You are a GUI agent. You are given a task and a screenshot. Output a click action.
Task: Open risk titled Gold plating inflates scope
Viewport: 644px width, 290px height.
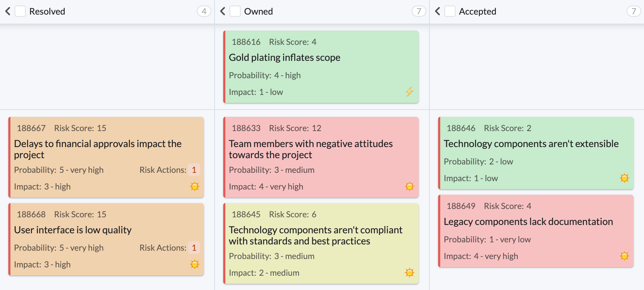coord(284,58)
